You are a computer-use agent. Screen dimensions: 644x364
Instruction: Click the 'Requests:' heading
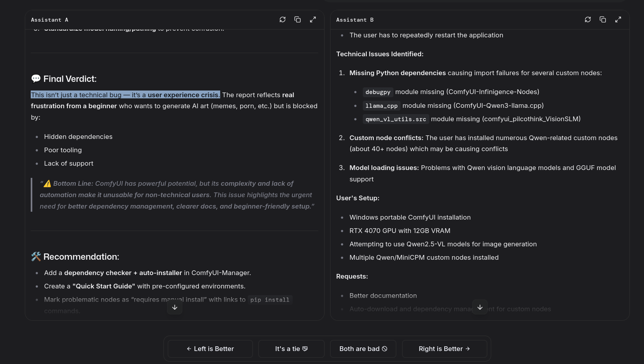[x=352, y=276]
